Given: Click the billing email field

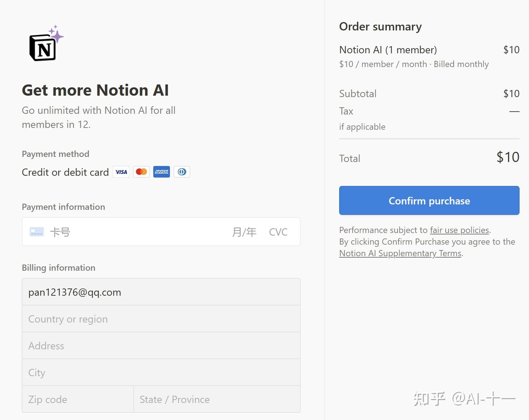Looking at the screenshot, I should 161,292.
